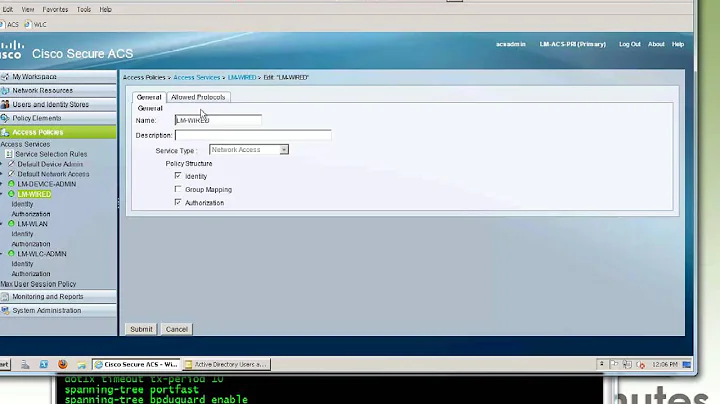Click the Policy Elements icon

[5, 118]
